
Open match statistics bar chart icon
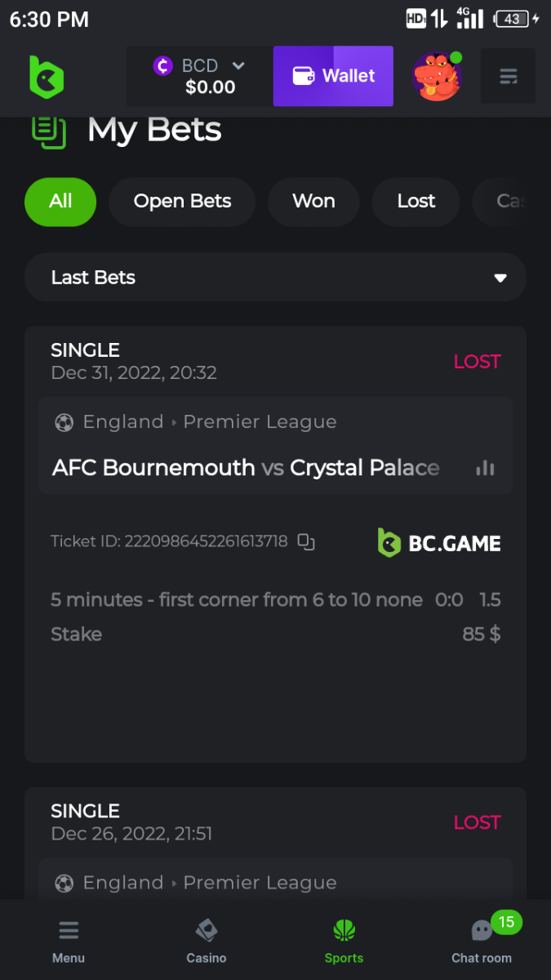(x=485, y=468)
